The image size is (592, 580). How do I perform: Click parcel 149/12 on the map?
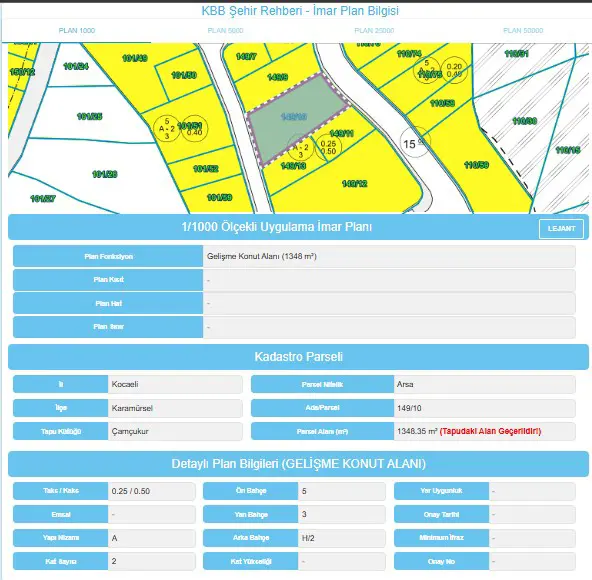(x=354, y=184)
